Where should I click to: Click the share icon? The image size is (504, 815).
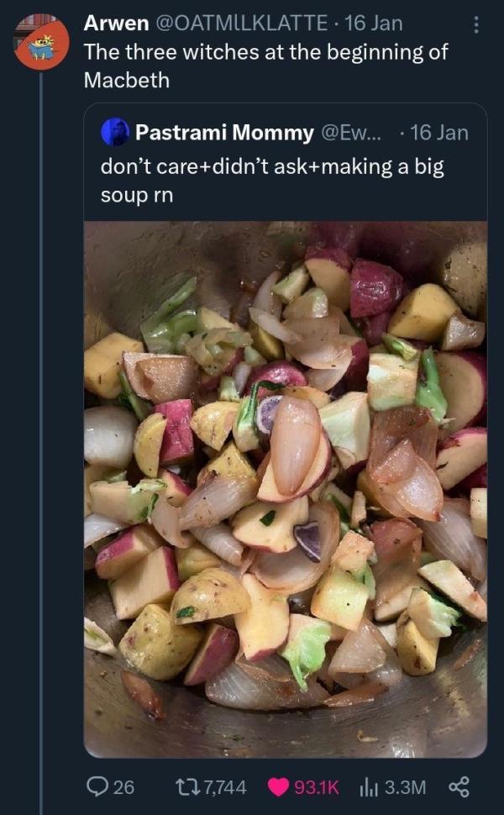click(x=459, y=786)
